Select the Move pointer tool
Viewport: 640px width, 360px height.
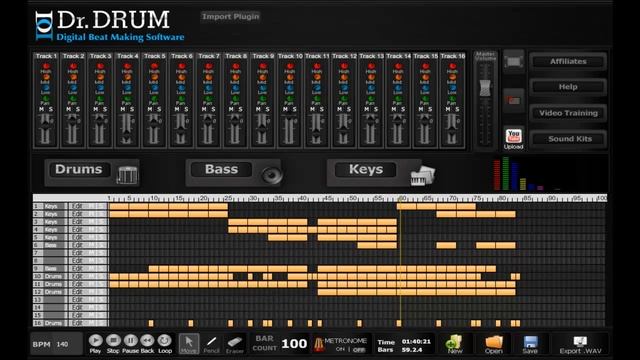(189, 344)
